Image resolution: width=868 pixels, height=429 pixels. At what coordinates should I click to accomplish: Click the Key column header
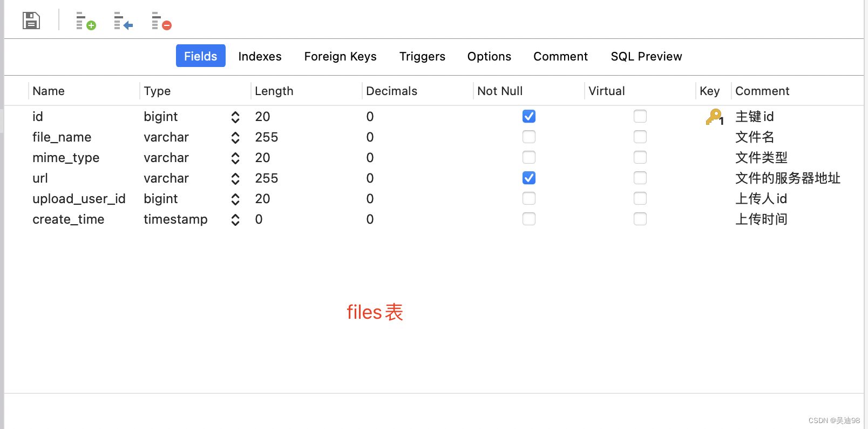[x=710, y=91]
